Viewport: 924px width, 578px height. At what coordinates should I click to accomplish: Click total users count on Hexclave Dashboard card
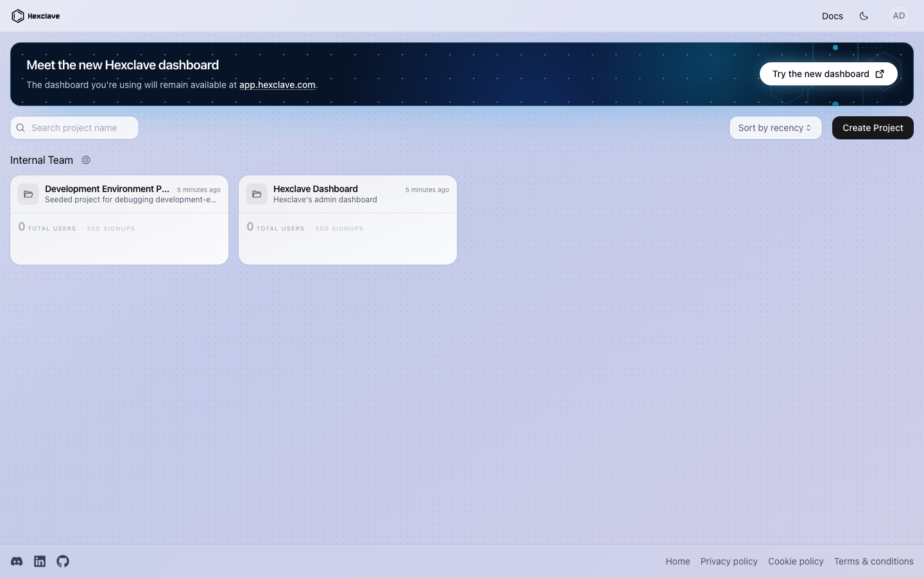[x=250, y=227]
